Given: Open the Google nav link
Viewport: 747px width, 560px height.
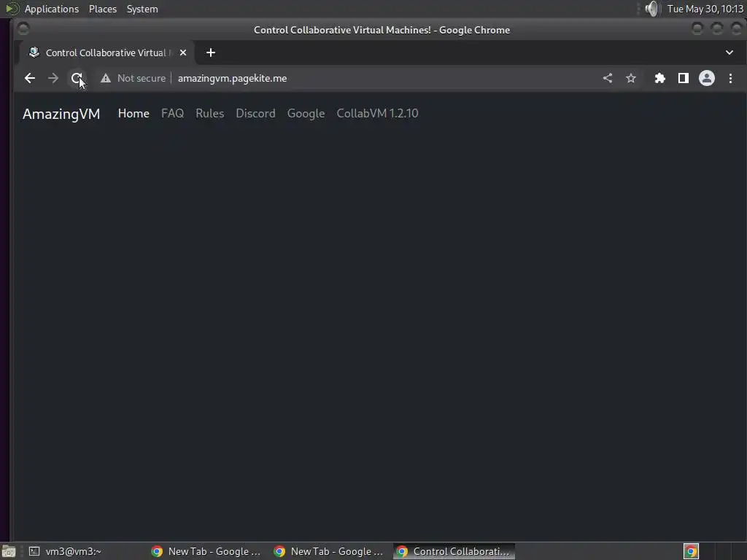Looking at the screenshot, I should pos(306,113).
